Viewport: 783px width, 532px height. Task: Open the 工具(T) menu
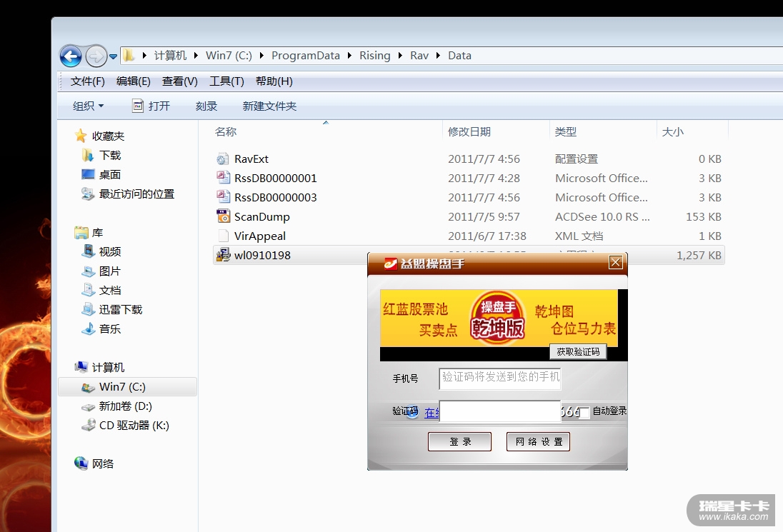coord(226,81)
